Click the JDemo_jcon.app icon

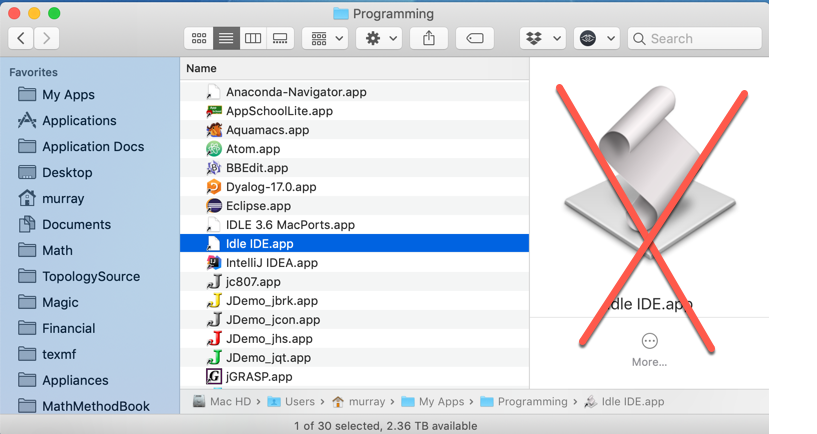(214, 319)
